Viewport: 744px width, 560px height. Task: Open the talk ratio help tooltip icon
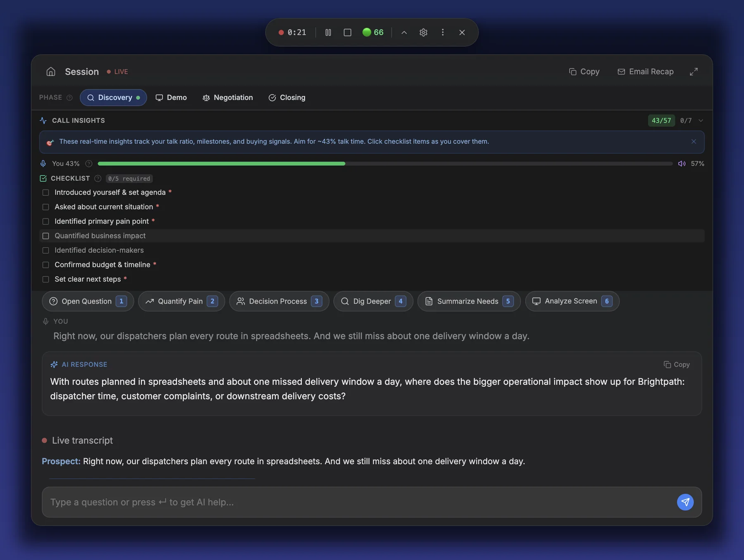[88, 164]
